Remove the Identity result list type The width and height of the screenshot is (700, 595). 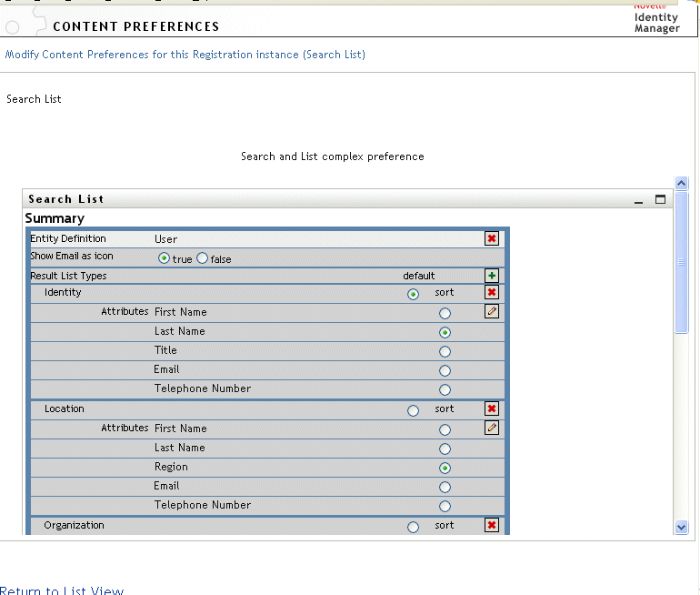(492, 292)
